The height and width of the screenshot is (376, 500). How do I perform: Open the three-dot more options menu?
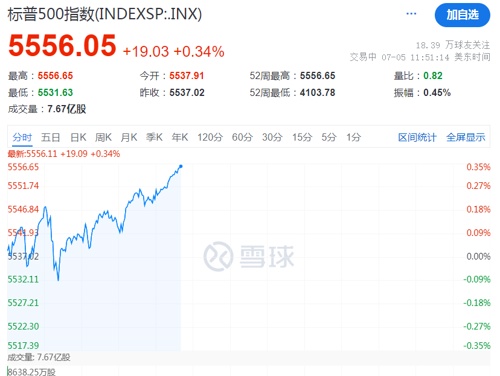point(411,14)
